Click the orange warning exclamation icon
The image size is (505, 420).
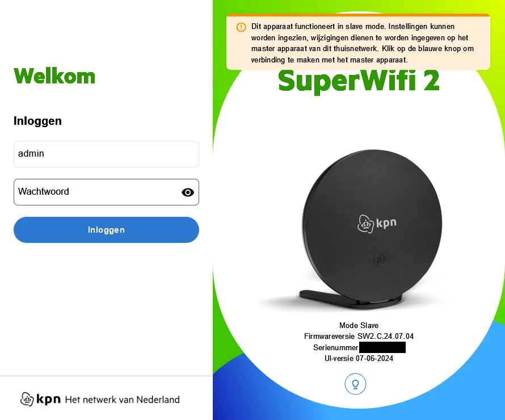coord(241,27)
